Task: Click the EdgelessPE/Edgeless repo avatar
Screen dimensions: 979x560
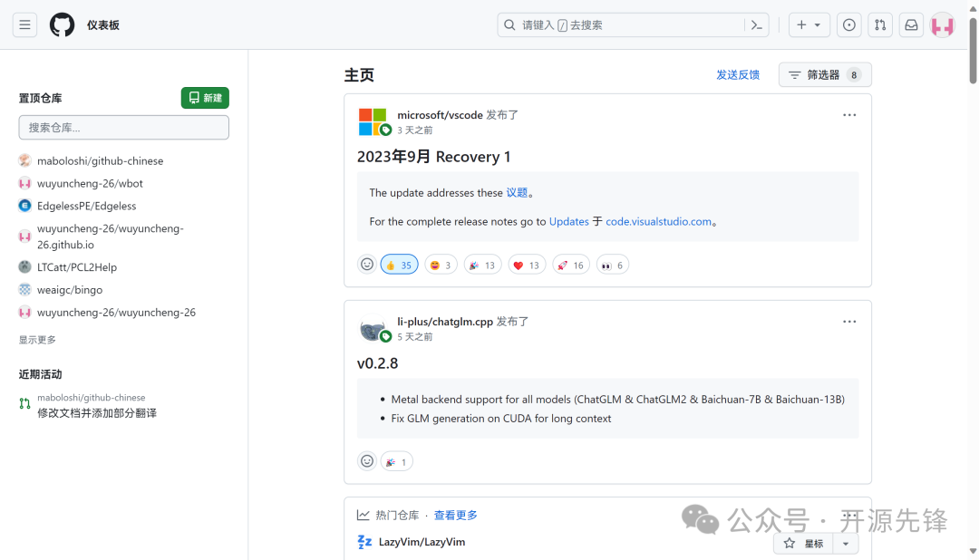Action: pyautogui.click(x=24, y=206)
